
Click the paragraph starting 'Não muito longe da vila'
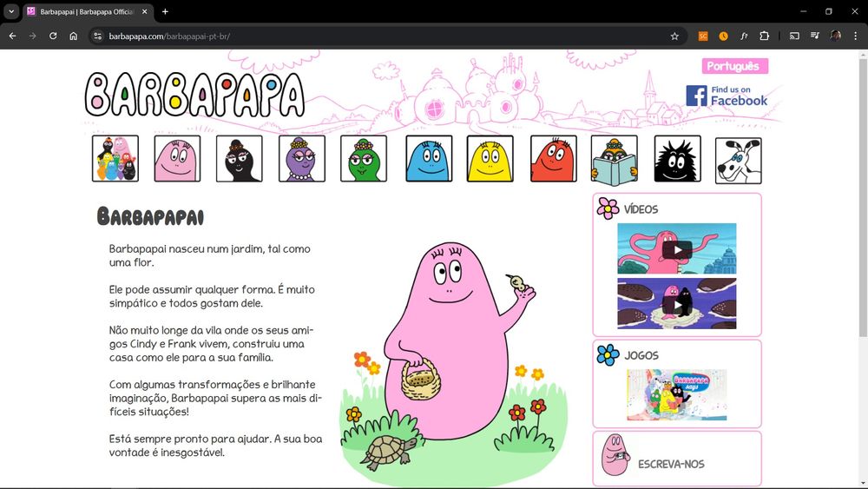coord(212,344)
